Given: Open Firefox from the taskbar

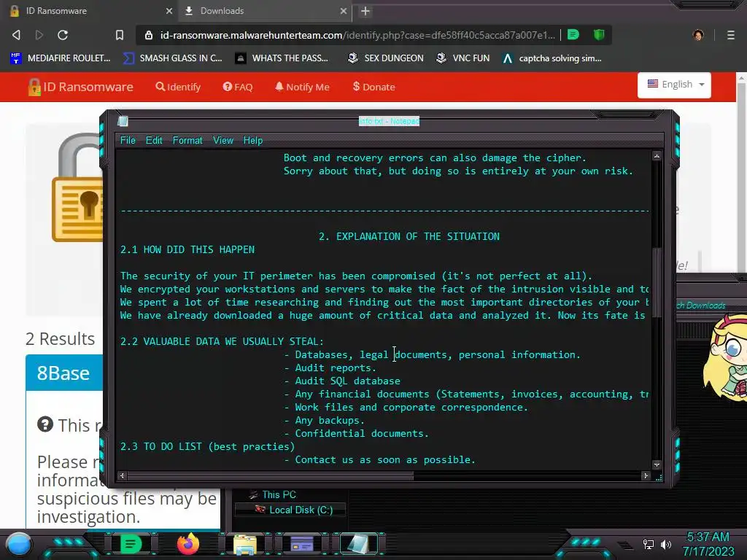Looking at the screenshot, I should tap(187, 544).
